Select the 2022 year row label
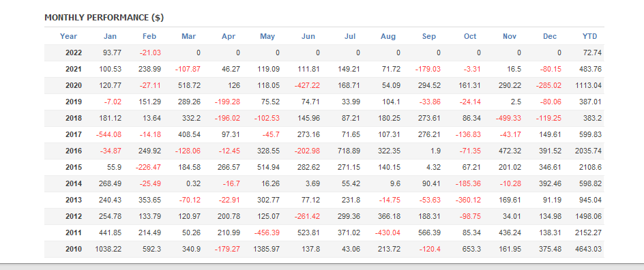 pyautogui.click(x=74, y=52)
